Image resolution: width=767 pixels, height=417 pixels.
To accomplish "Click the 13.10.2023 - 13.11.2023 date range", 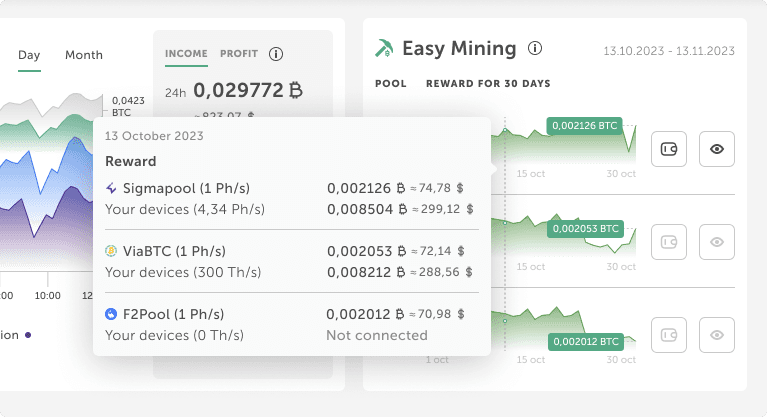I will [x=669, y=51].
